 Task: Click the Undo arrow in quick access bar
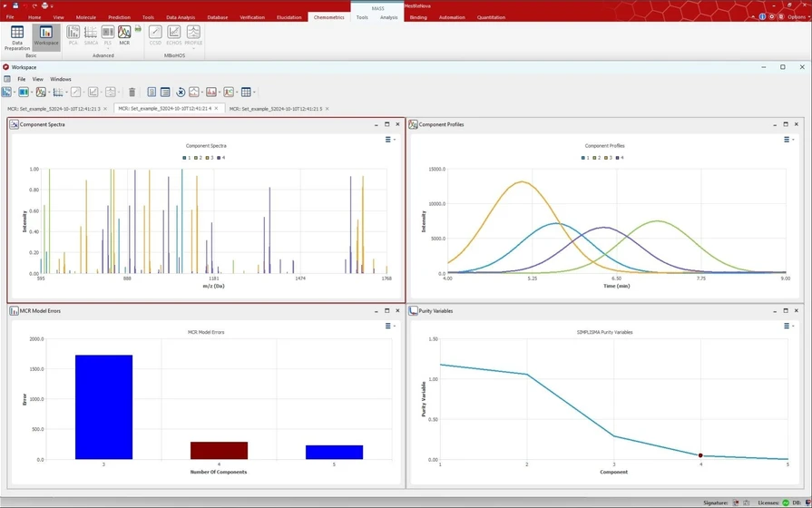[24, 5]
